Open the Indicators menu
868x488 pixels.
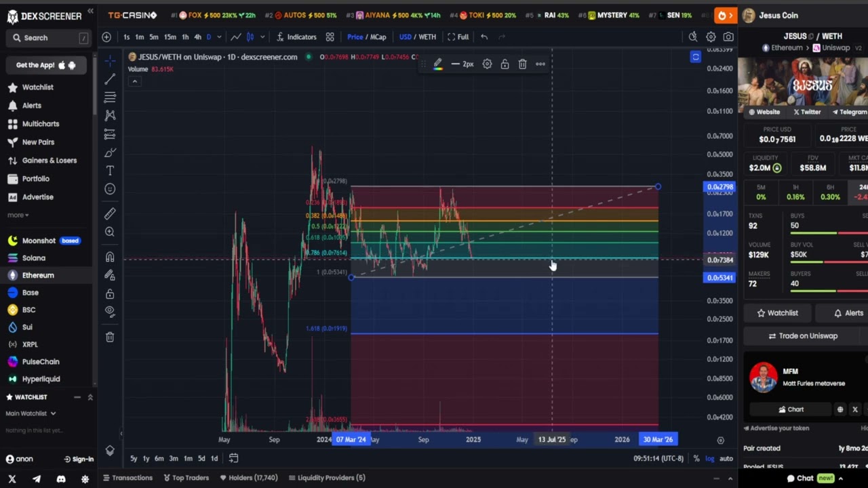pyautogui.click(x=296, y=37)
